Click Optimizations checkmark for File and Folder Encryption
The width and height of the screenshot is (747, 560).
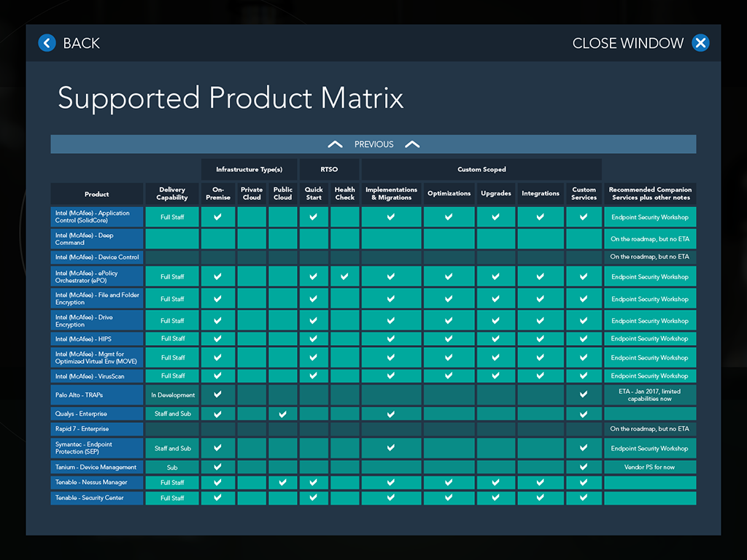coord(449,298)
